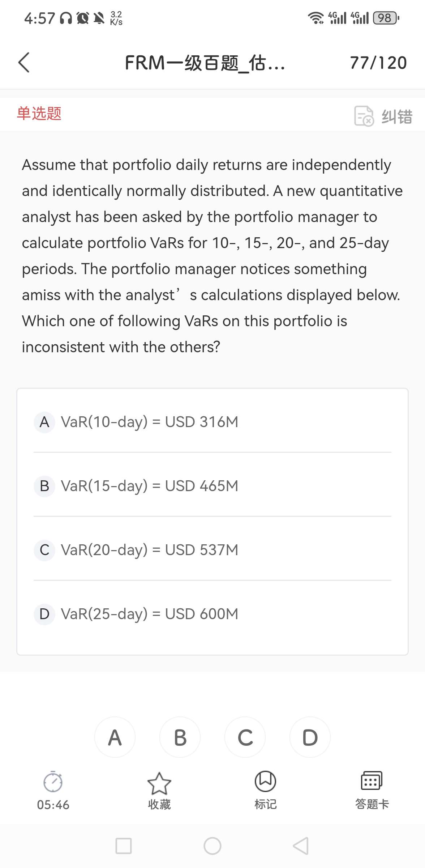Favorite this question with star icon

click(159, 783)
